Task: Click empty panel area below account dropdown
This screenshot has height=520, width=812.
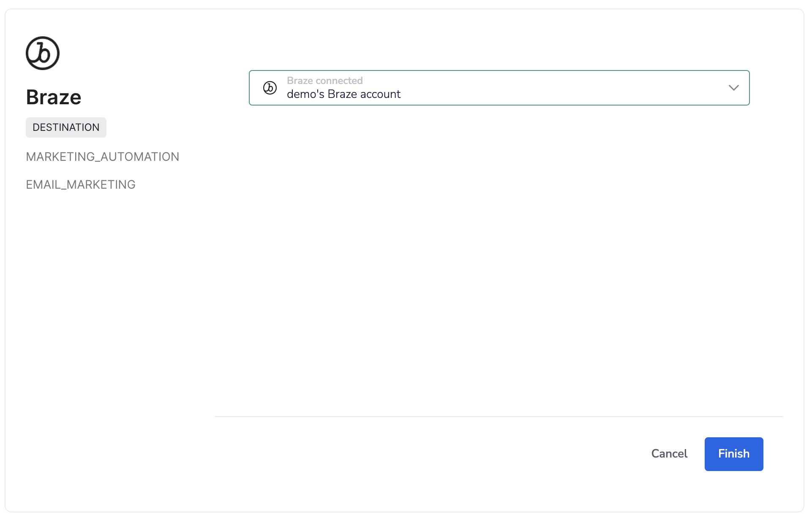Action: click(499, 253)
